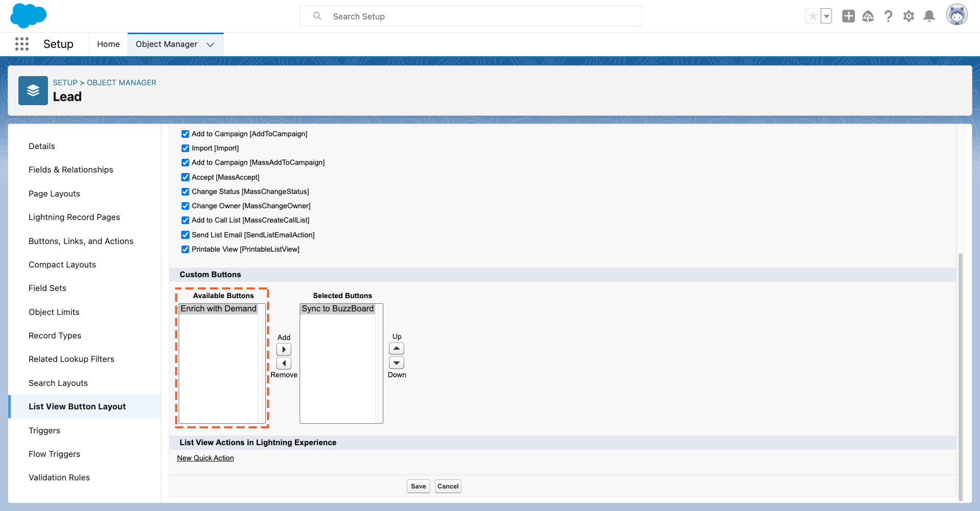Open Lightning Record Pages

click(75, 217)
